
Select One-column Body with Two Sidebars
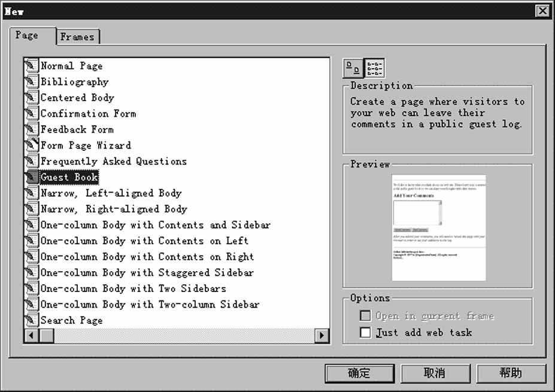coord(133,288)
